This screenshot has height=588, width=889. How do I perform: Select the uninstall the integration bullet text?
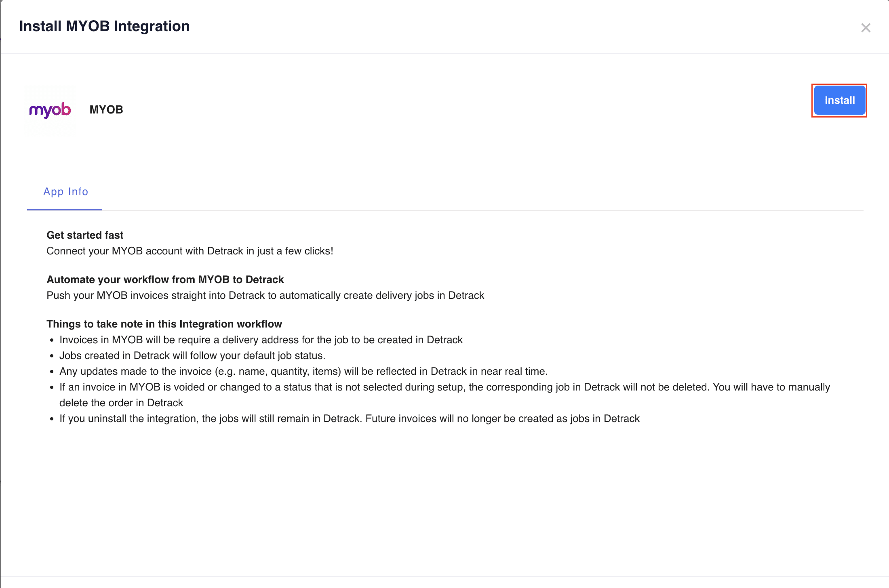[x=350, y=418]
